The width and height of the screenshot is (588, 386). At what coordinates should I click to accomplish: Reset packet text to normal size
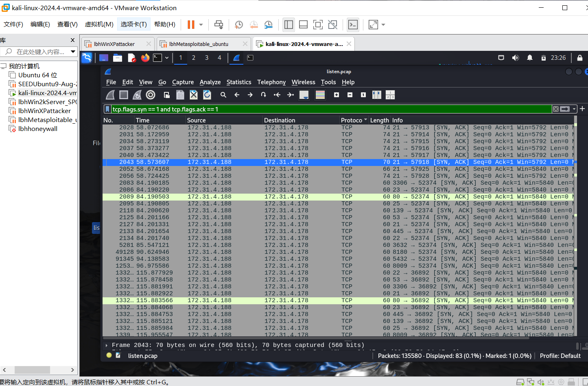[x=363, y=95]
